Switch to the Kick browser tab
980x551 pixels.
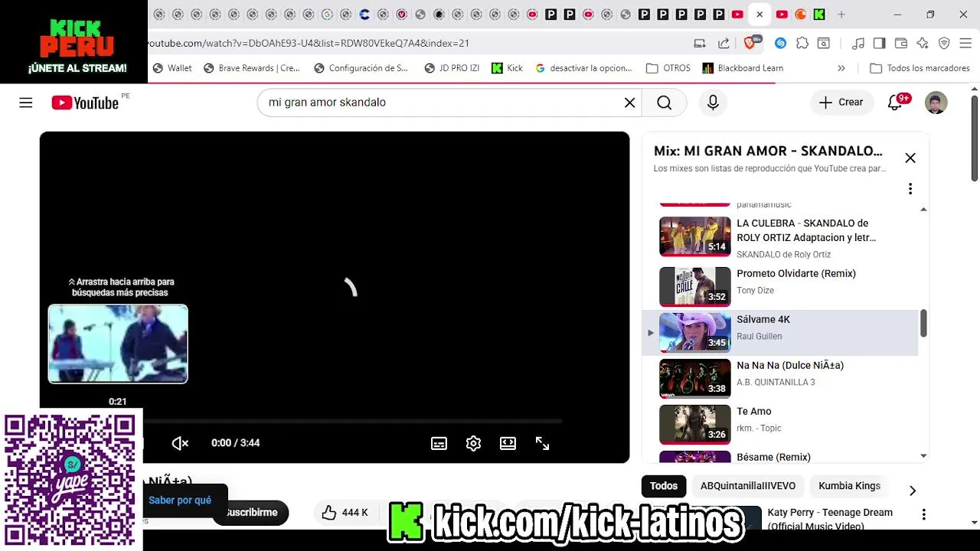click(818, 15)
